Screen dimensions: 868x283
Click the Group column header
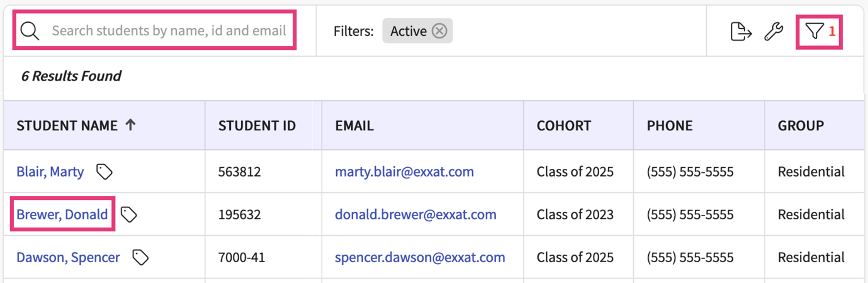pos(801,125)
